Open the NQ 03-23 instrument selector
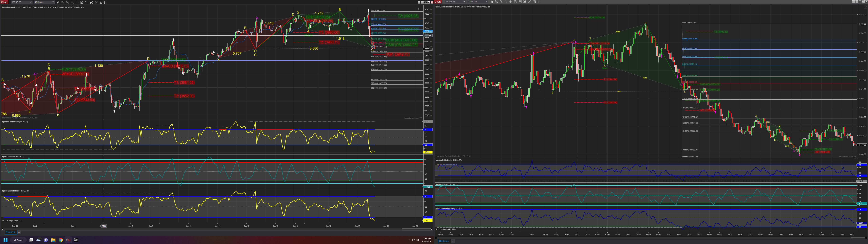 click(455, 2)
